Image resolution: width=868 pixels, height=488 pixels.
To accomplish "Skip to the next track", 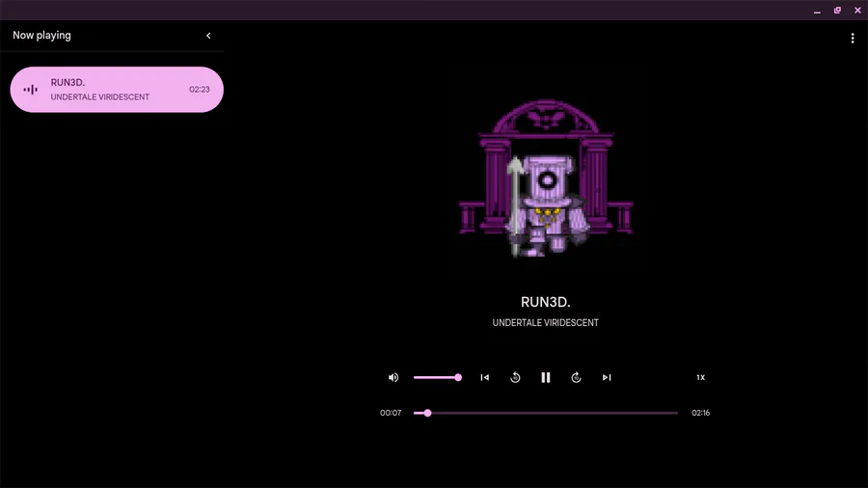I will 607,377.
